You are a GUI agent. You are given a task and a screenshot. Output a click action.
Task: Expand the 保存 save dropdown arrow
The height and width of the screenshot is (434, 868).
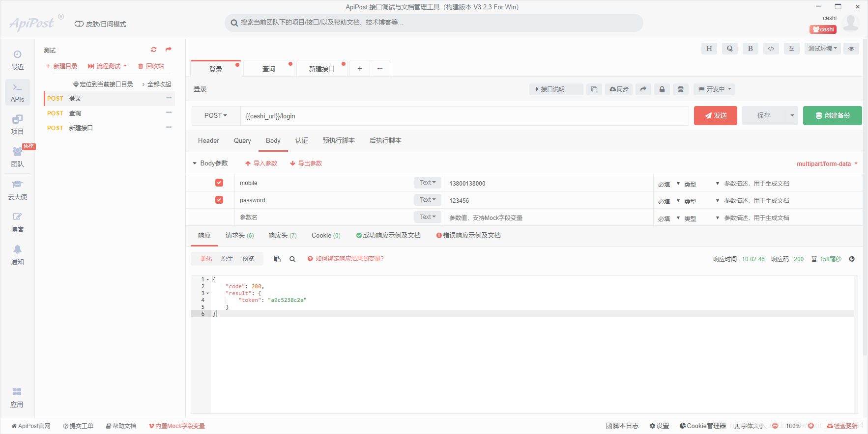tap(792, 115)
